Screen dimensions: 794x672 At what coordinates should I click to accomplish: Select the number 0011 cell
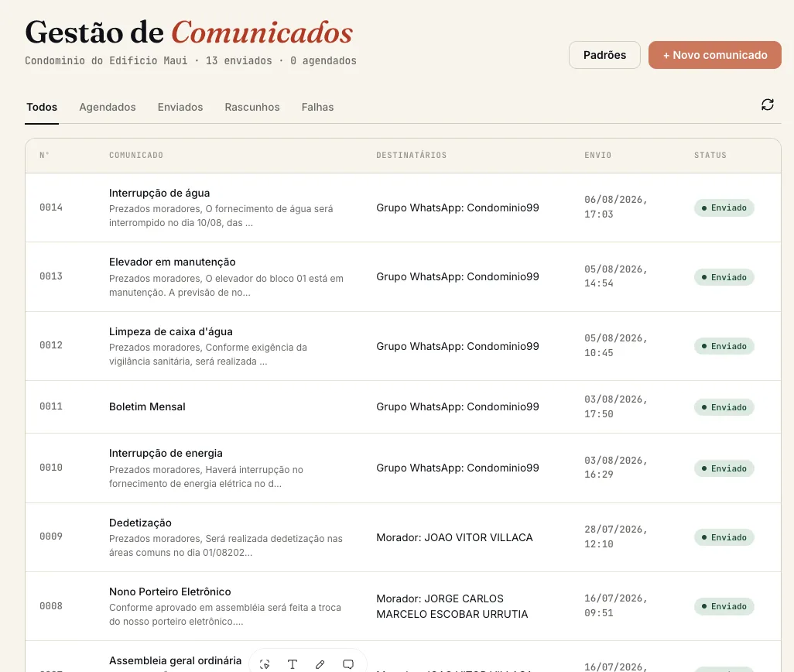pos(51,406)
